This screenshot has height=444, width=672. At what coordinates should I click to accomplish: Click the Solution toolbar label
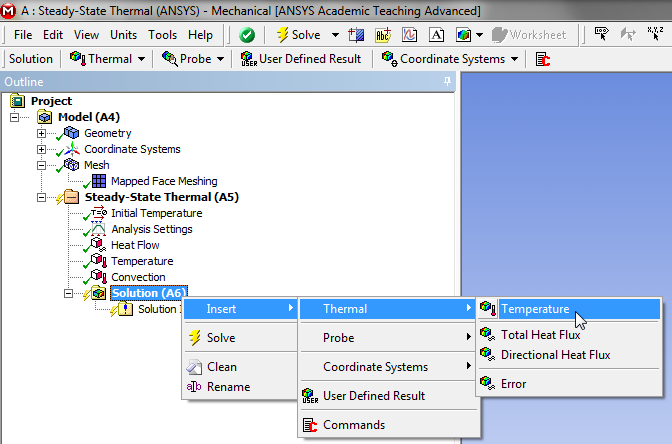(31, 59)
